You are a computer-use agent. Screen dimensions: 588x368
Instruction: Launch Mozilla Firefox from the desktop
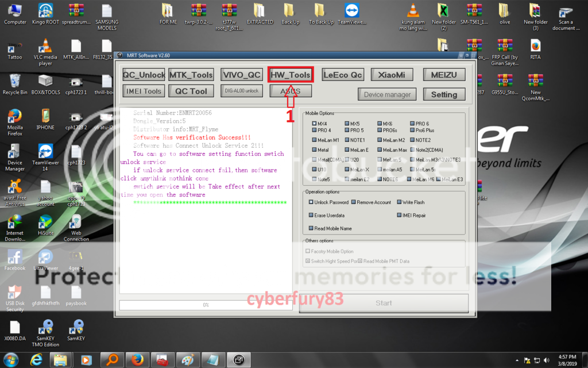point(15,117)
